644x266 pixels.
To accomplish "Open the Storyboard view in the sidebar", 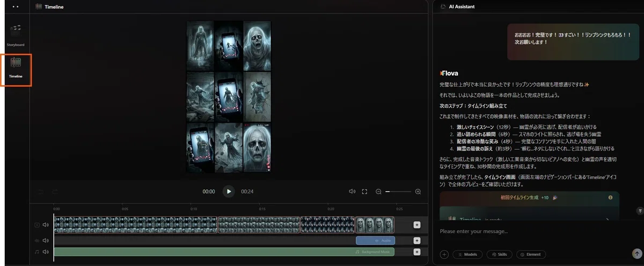I will click(16, 35).
